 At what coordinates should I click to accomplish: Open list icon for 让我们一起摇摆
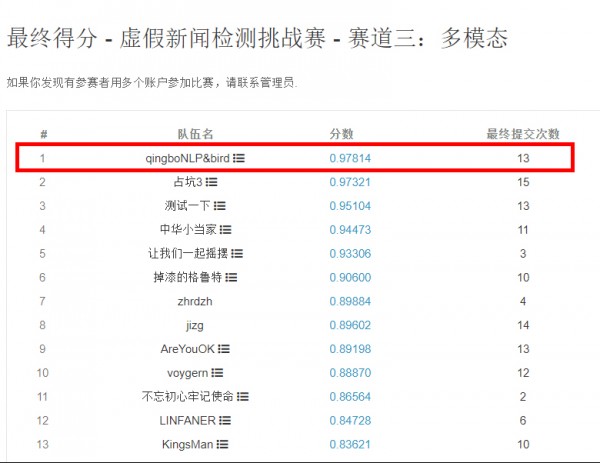[x=237, y=253]
